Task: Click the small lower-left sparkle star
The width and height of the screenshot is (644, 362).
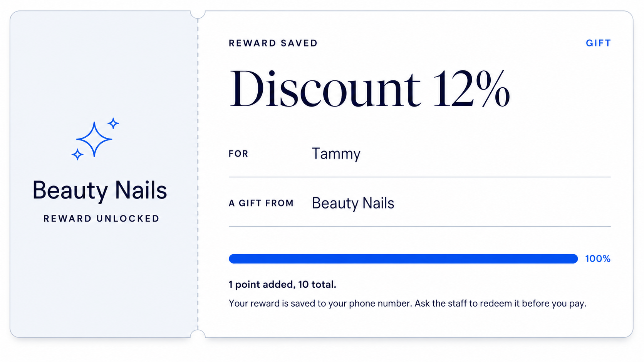Action: [x=77, y=155]
